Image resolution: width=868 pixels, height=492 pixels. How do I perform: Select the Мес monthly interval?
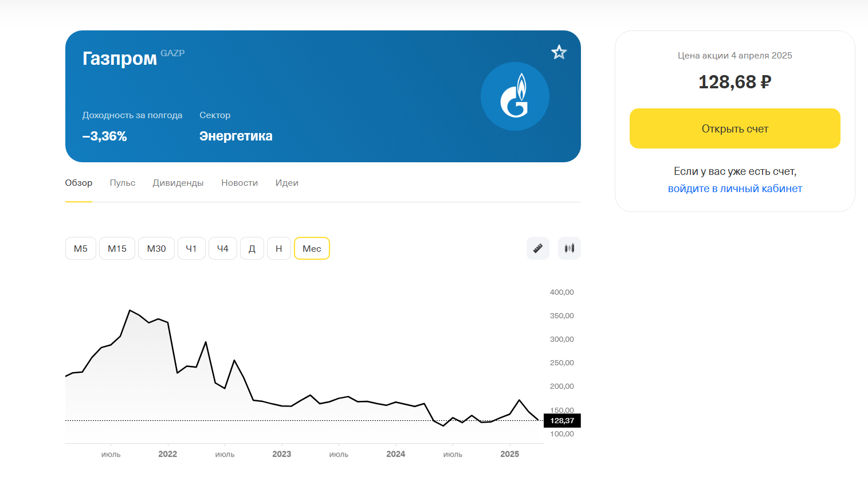(312, 248)
